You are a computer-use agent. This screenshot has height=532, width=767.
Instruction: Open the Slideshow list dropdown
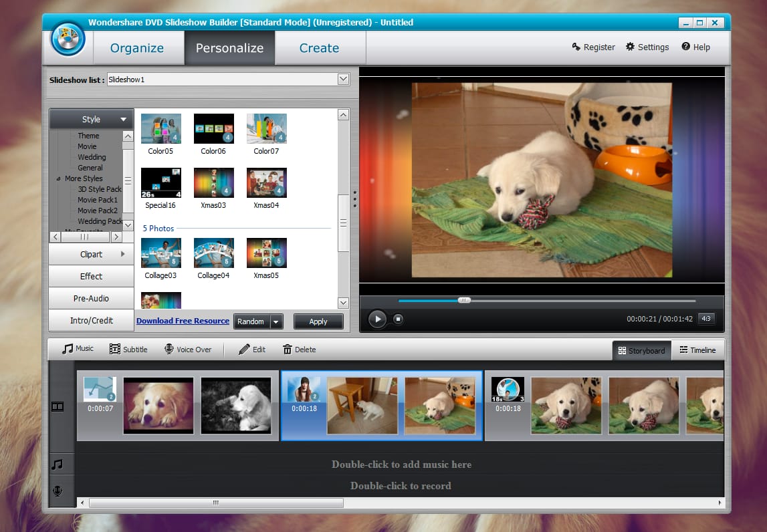(x=344, y=80)
